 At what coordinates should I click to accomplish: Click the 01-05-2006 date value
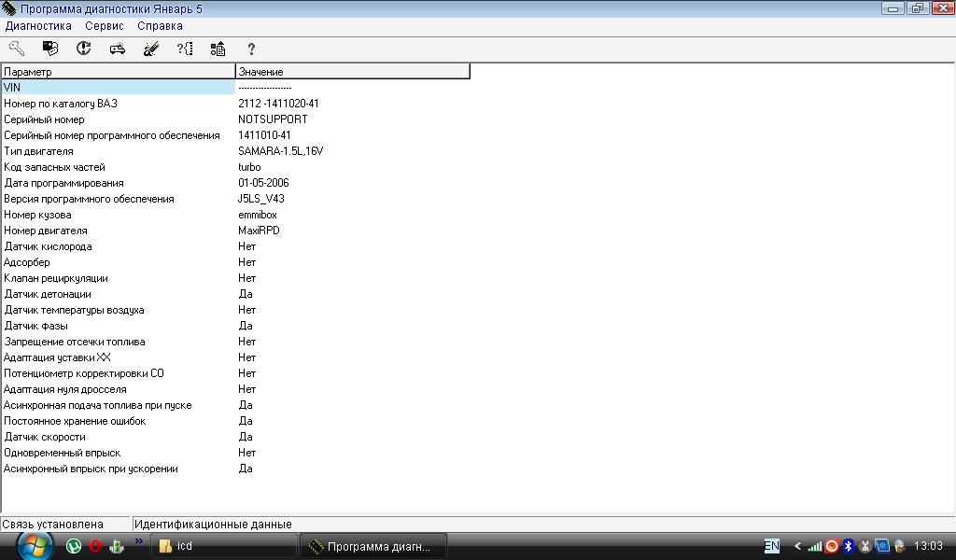click(263, 183)
